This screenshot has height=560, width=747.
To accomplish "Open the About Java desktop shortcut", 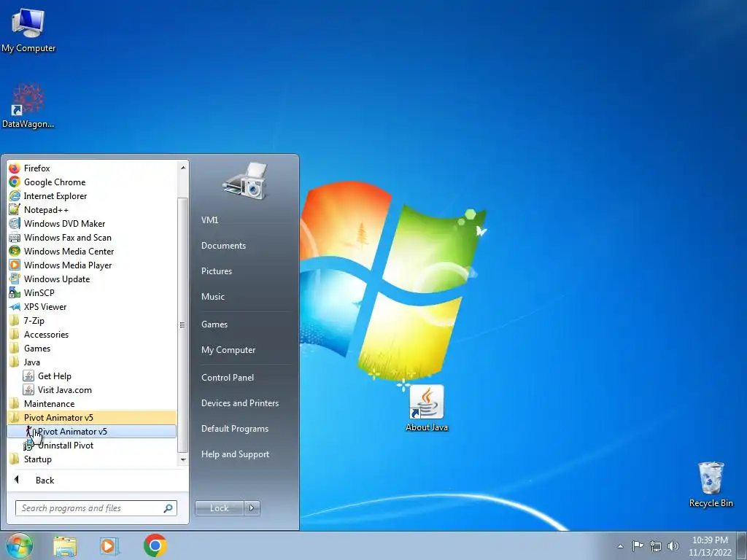I will [x=426, y=408].
